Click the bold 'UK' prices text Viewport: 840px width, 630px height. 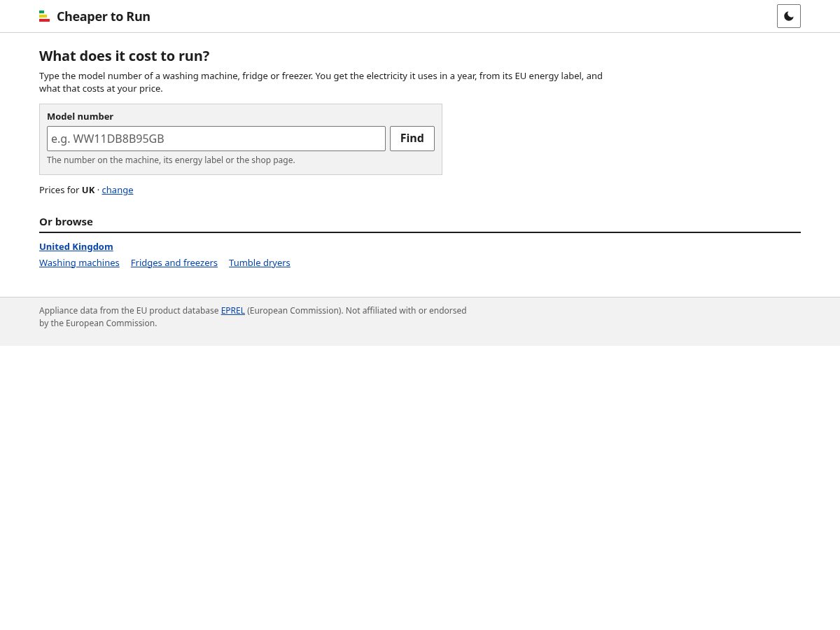click(x=88, y=190)
